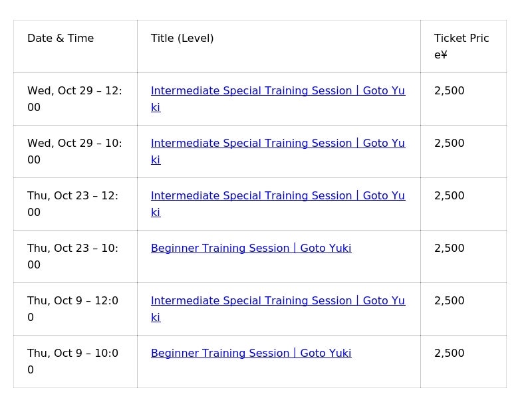Open the Thu, Oct 23 12:00 Intermediate session link
This screenshot has width=532, height=408.
277,196
